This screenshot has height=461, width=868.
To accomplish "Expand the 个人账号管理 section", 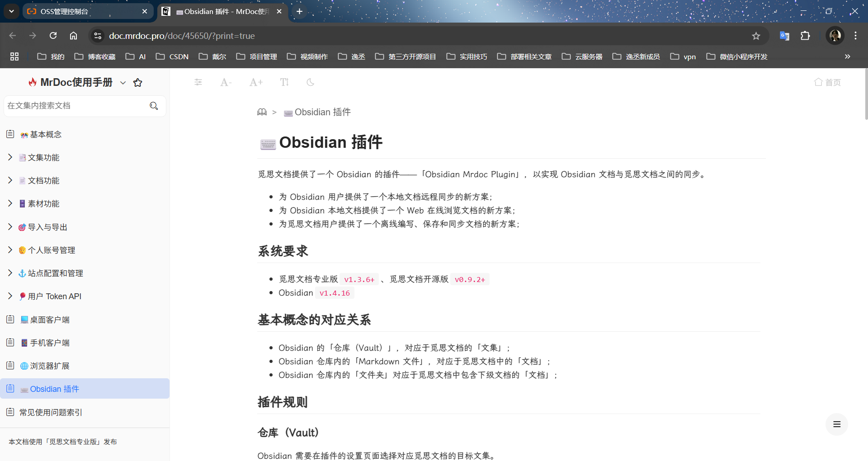I will [10, 250].
